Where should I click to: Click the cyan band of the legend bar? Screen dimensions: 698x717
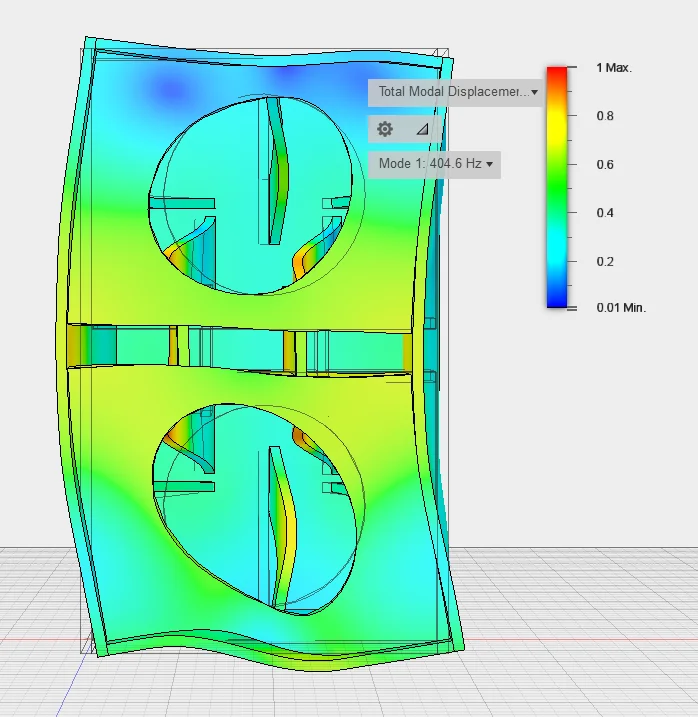558,250
